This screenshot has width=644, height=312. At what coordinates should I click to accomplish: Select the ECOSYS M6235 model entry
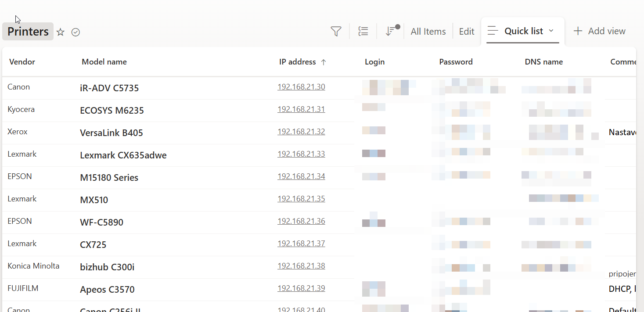coord(112,111)
